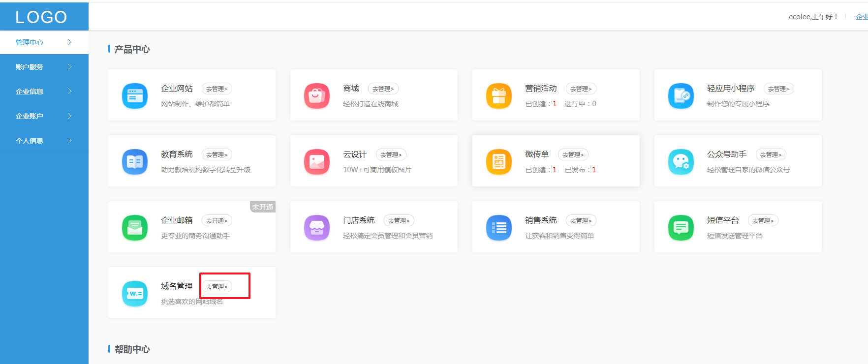Image resolution: width=868 pixels, height=364 pixels.
Task: Open 去管理 for 云设计
Action: (x=391, y=155)
